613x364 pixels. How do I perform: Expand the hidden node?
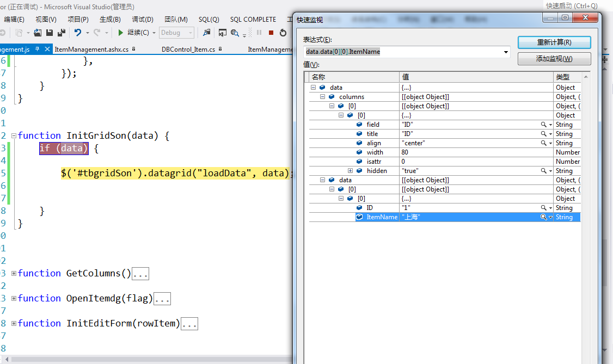click(x=350, y=171)
